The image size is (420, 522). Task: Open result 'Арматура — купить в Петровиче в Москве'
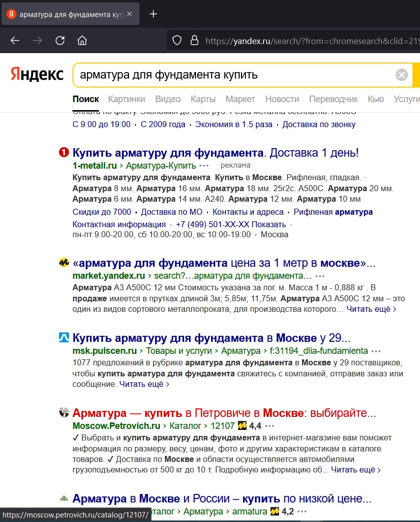[x=224, y=413]
